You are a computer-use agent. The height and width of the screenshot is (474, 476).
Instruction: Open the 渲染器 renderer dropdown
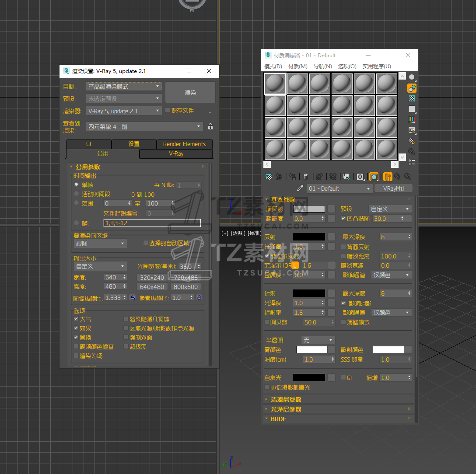click(x=124, y=111)
